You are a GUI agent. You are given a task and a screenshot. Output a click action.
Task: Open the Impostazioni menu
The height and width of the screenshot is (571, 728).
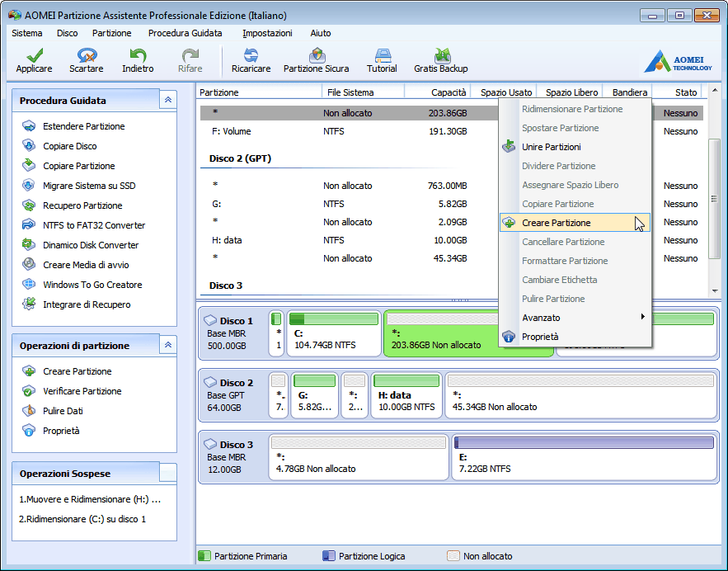tap(267, 33)
